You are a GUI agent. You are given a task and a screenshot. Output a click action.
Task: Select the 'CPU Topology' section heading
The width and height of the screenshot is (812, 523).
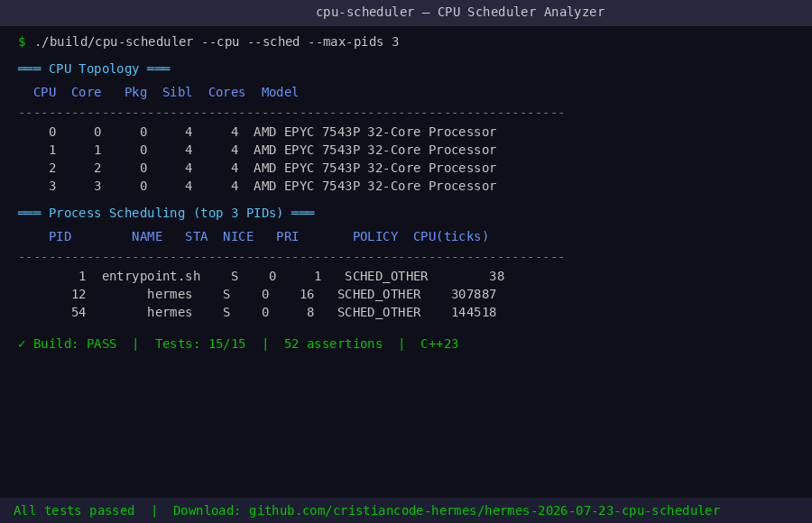[x=94, y=69]
